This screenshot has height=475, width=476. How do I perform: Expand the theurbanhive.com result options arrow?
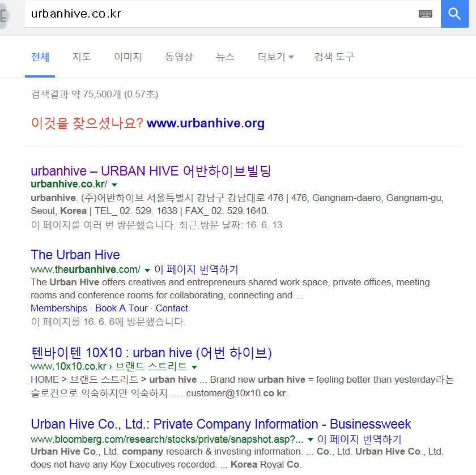tap(147, 270)
